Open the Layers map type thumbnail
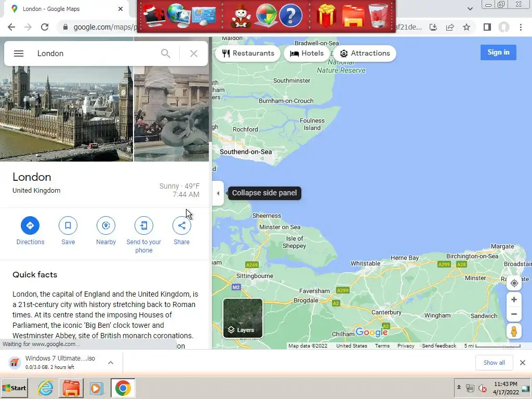 tap(243, 318)
